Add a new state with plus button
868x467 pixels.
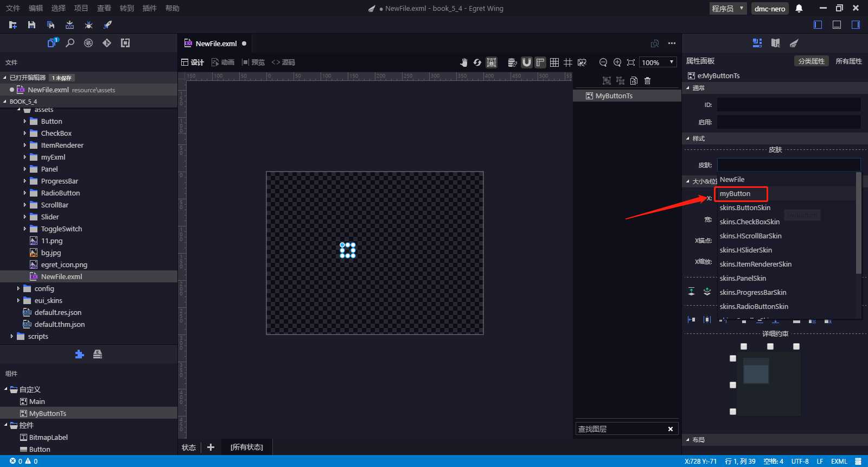pyautogui.click(x=211, y=447)
